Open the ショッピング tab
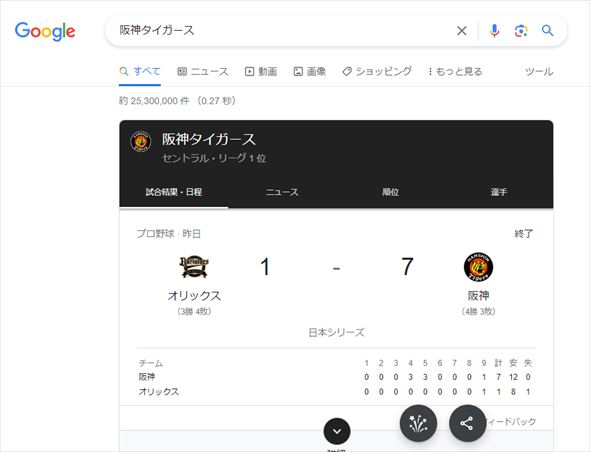The height and width of the screenshot is (452, 590). 377,72
